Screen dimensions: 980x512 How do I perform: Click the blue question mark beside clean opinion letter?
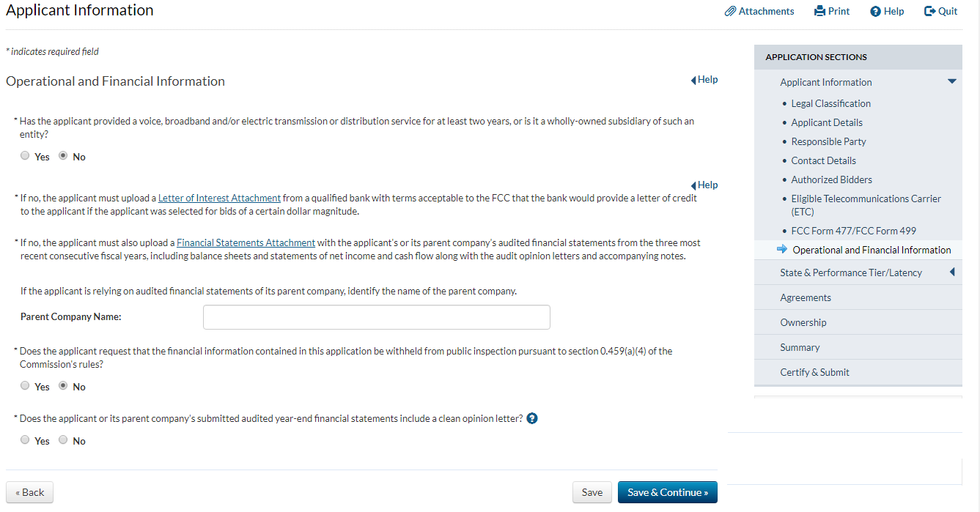[x=532, y=418]
